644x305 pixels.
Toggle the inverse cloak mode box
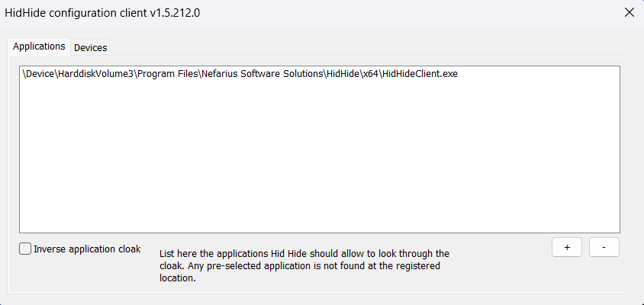(x=25, y=249)
